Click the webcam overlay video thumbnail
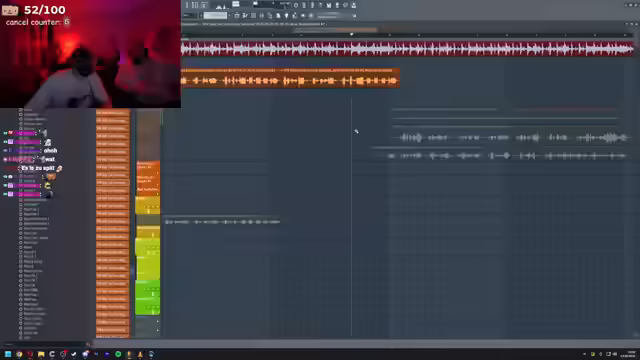 click(90, 54)
